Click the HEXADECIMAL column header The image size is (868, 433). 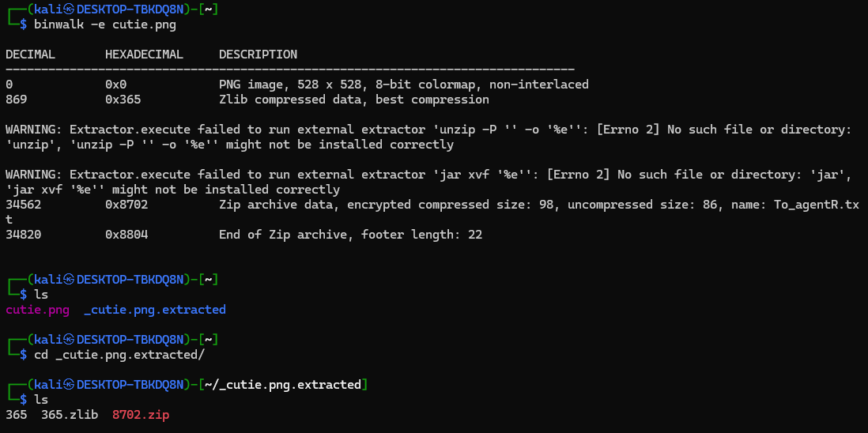pyautogui.click(x=144, y=55)
